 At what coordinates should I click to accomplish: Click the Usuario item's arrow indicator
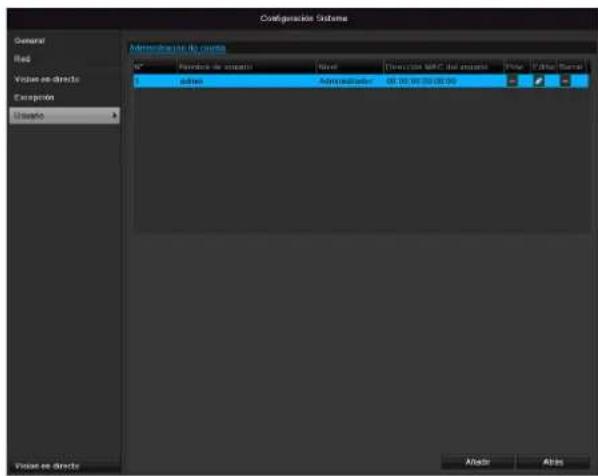pos(114,115)
